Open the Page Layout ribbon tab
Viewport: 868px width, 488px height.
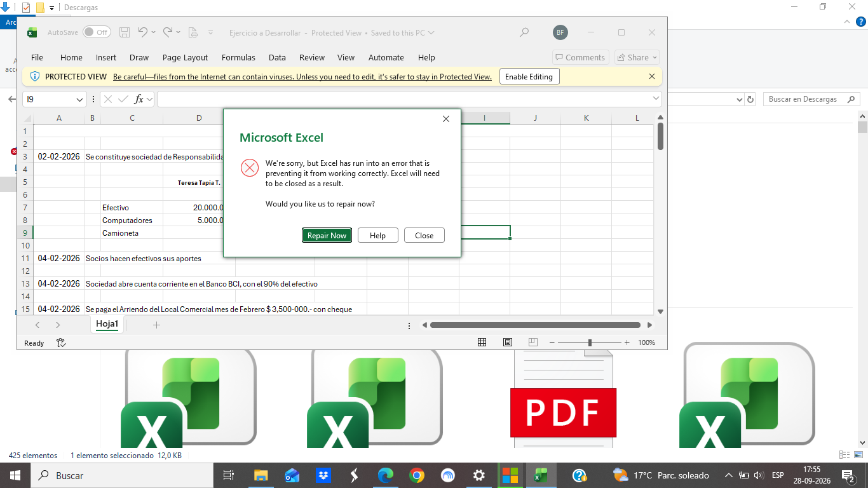pos(185,57)
